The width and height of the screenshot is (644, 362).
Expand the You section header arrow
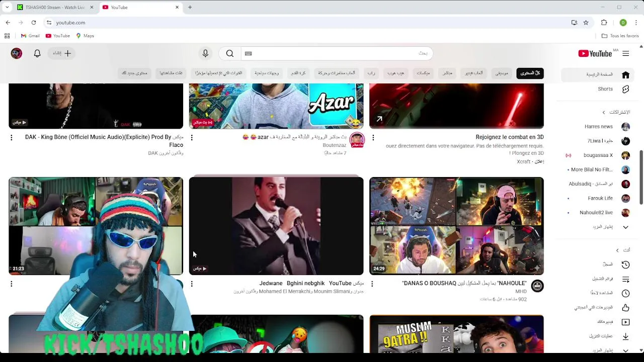(617, 250)
